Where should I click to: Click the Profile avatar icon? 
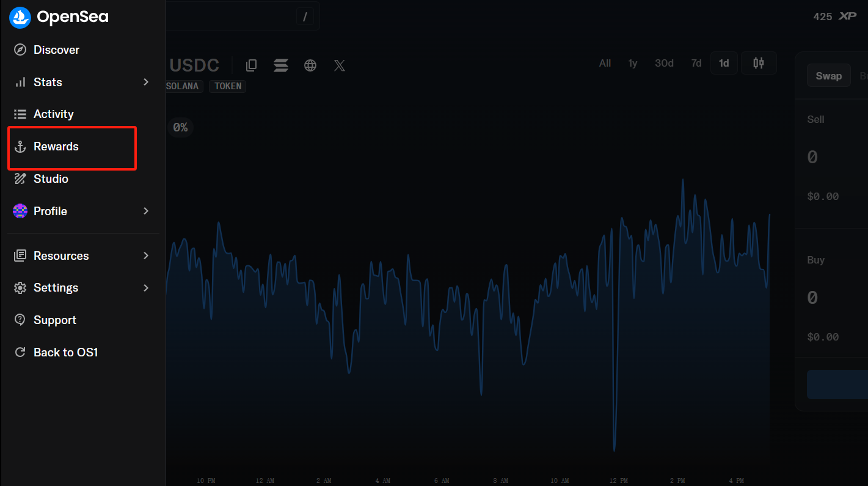point(20,211)
